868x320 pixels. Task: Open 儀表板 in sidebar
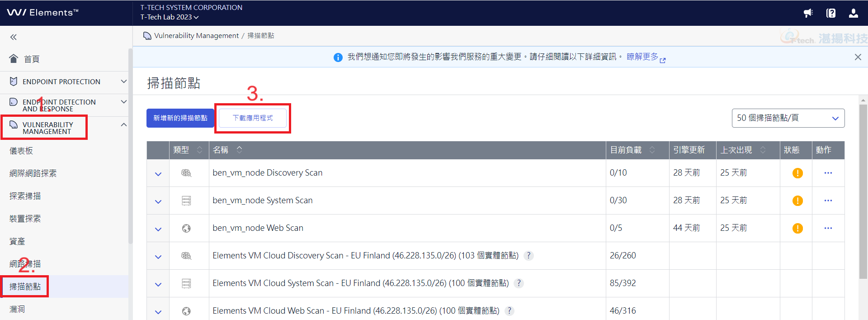21,151
